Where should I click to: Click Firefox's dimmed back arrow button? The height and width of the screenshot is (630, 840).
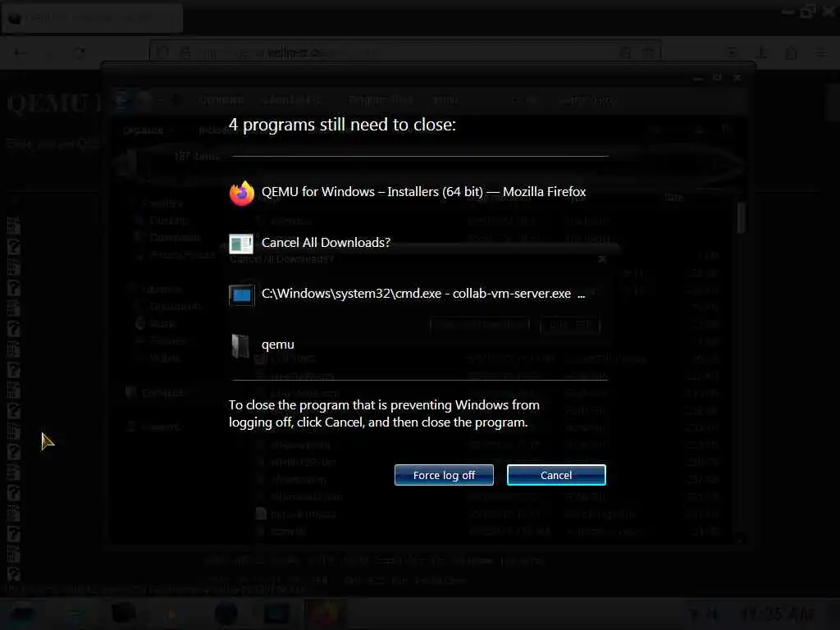20,52
